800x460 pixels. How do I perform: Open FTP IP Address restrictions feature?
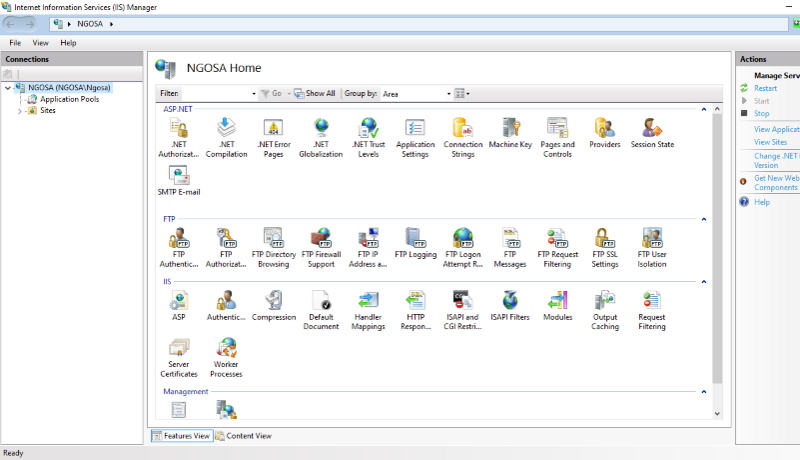[368, 248]
